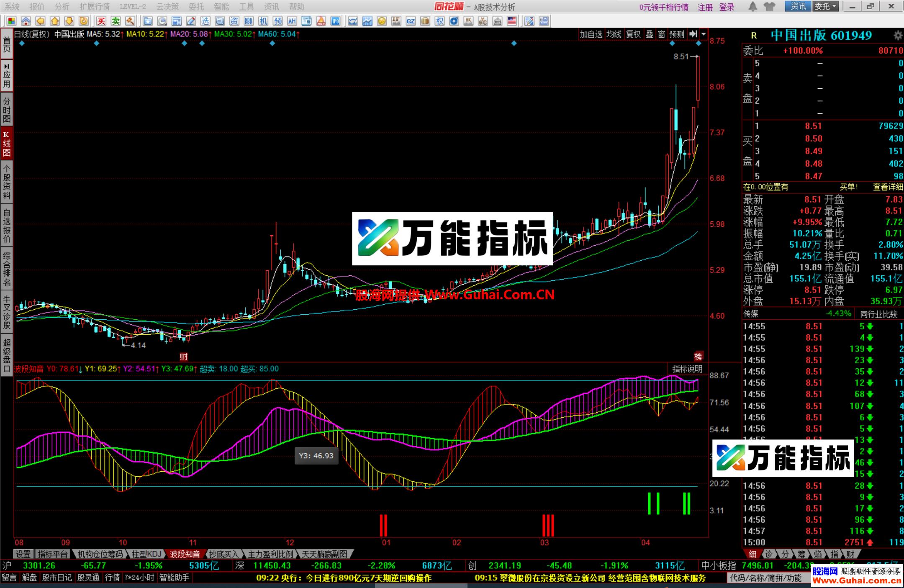904x588 pixels.
Task: Open the GZ index futures icon
Action: [411, 20]
